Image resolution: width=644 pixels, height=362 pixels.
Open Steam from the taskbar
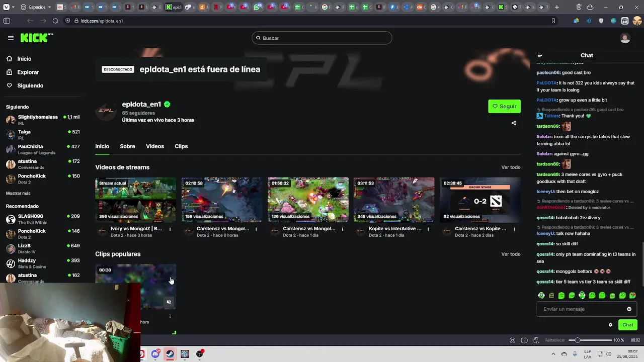(x=170, y=354)
